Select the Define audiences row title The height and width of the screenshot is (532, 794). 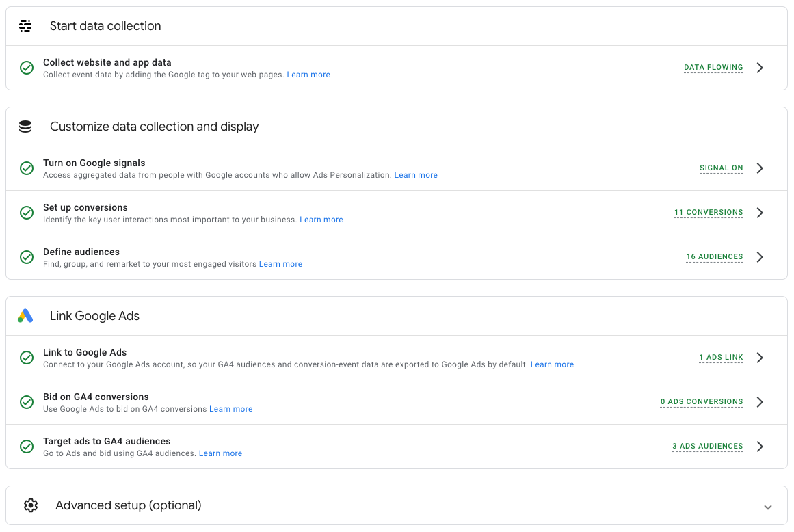point(81,252)
